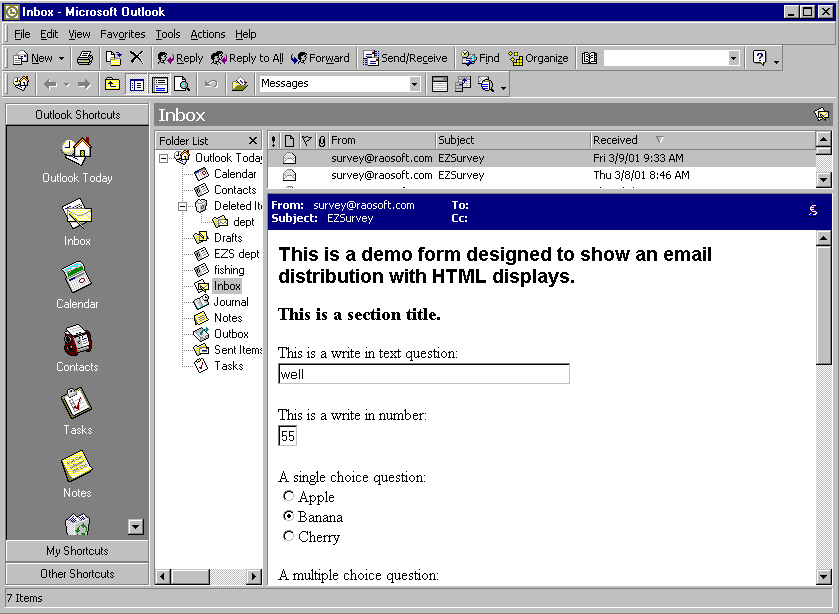Open the New button dropdown arrow

point(61,58)
